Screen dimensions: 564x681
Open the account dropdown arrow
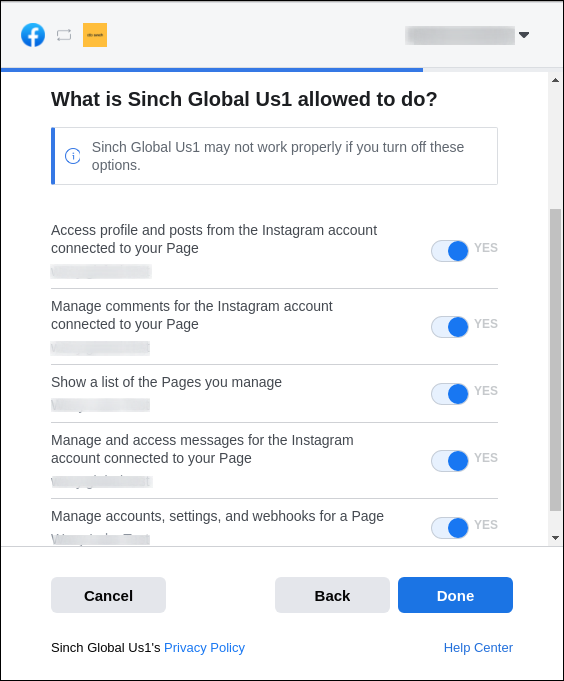(524, 35)
